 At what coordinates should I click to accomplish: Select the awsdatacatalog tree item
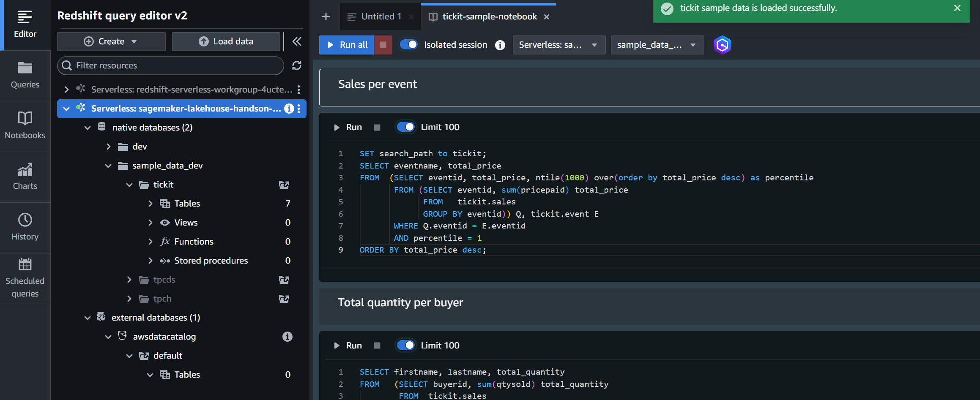[164, 337]
